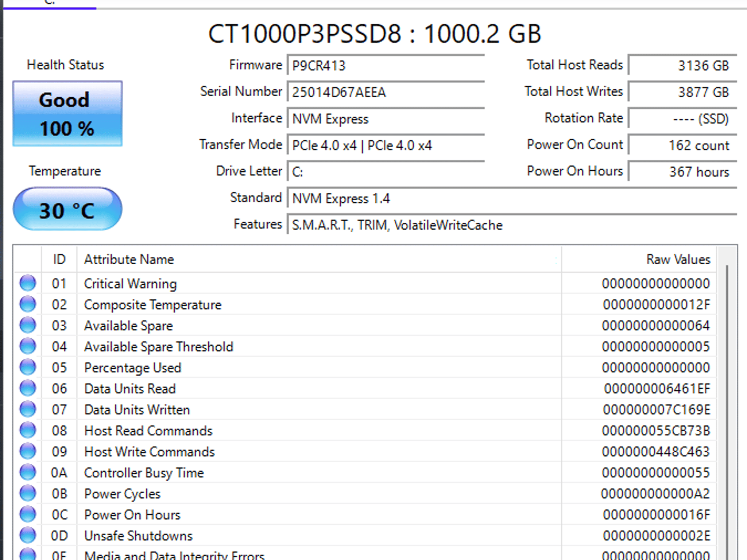Screen dimensions: 747x560
Task: Select the Composite Temperature attribute name
Action: click(x=152, y=305)
